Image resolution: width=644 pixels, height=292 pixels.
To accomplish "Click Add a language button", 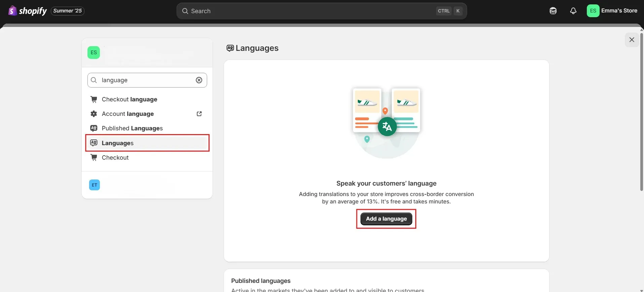I will point(386,219).
